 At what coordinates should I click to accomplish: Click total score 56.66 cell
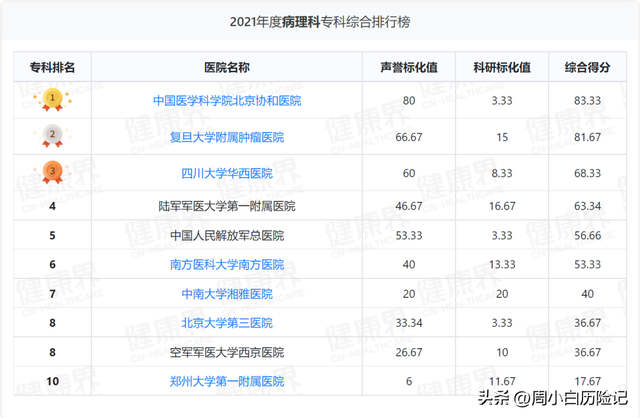[588, 236]
